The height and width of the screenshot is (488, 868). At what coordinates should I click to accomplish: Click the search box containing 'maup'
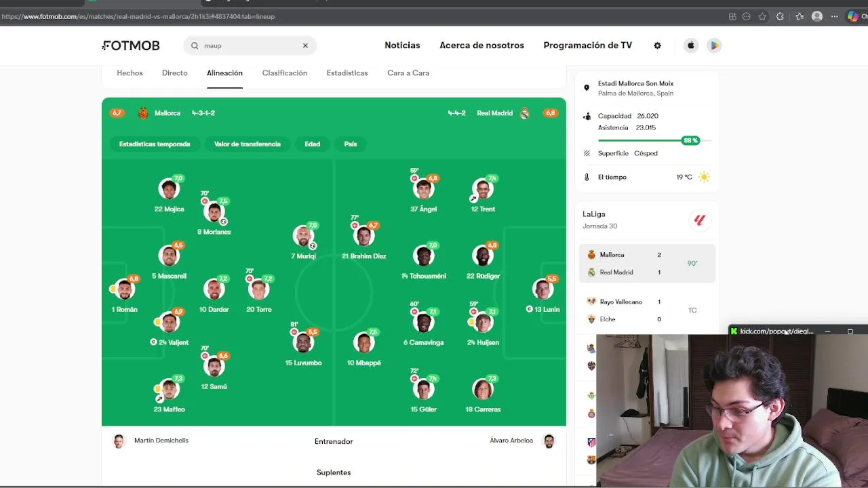[250, 45]
